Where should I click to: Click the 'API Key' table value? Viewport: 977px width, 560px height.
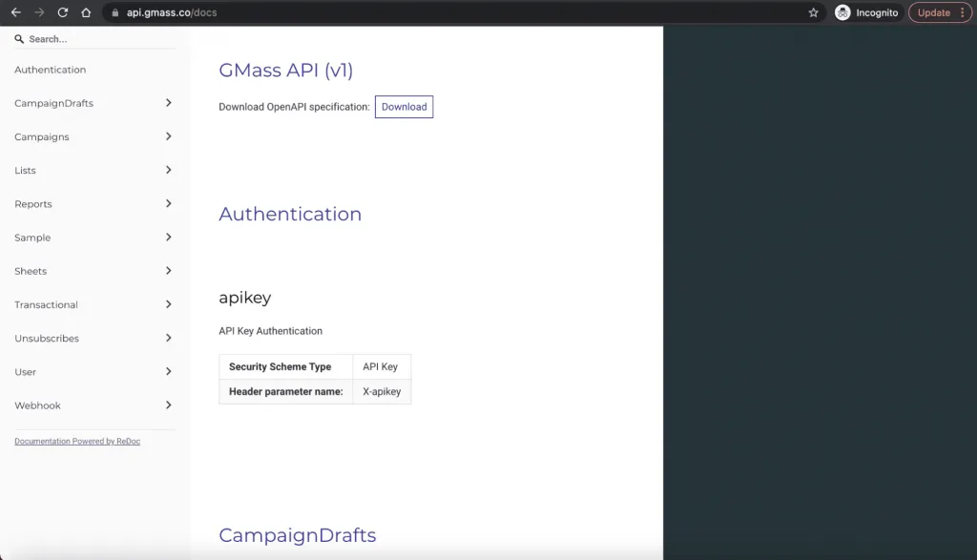coord(380,367)
